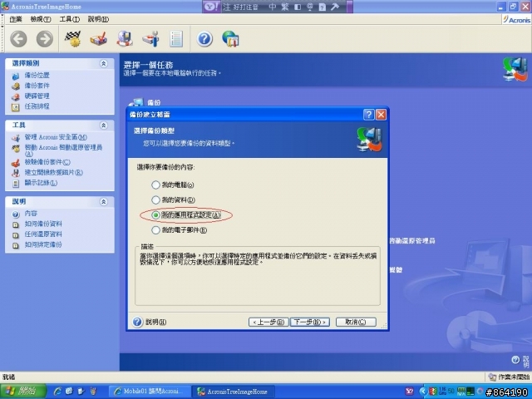Select the 我的資料 radio option
This screenshot has width=532, height=399.
[155, 199]
